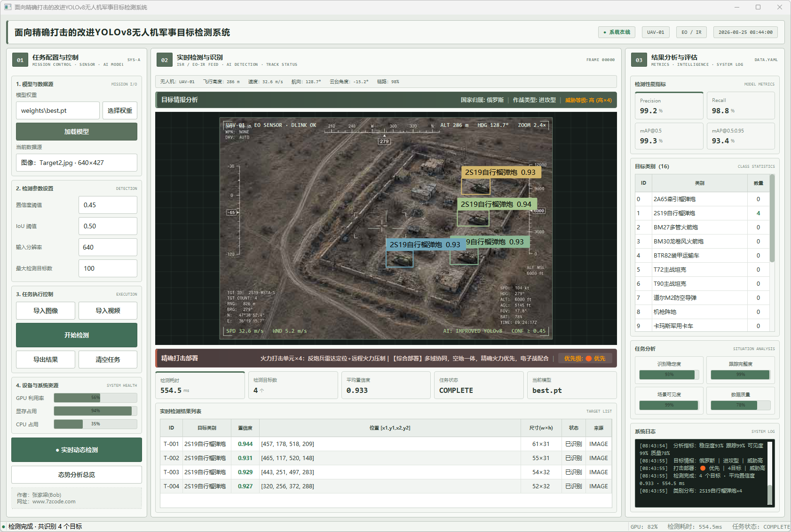791x532 pixels.
Task: Click the status bar 检测完成 message
Action: pyautogui.click(x=45, y=526)
